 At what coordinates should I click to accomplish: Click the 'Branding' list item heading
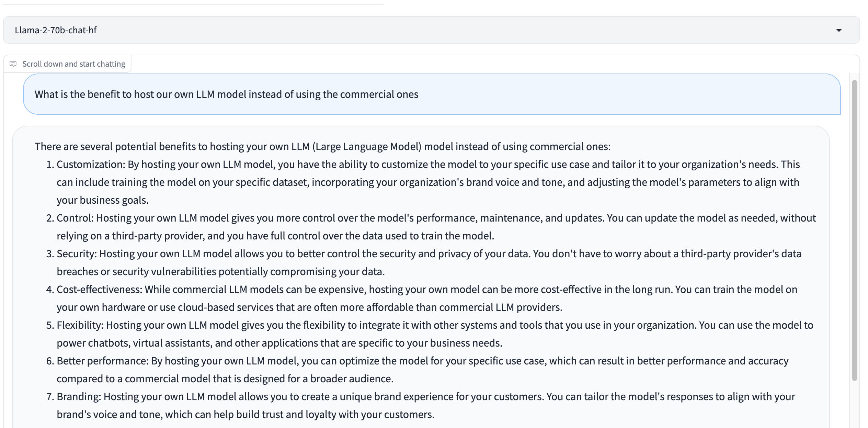[78, 397]
